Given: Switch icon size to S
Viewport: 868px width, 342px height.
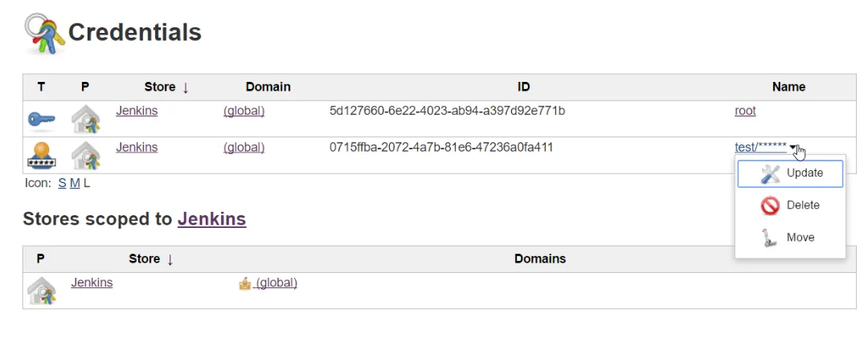Looking at the screenshot, I should click(62, 183).
